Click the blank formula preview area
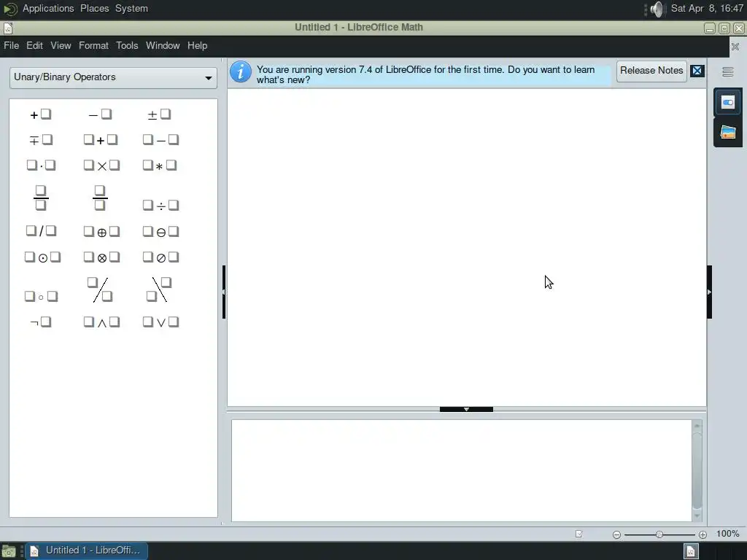The width and height of the screenshot is (747, 560). (x=466, y=248)
